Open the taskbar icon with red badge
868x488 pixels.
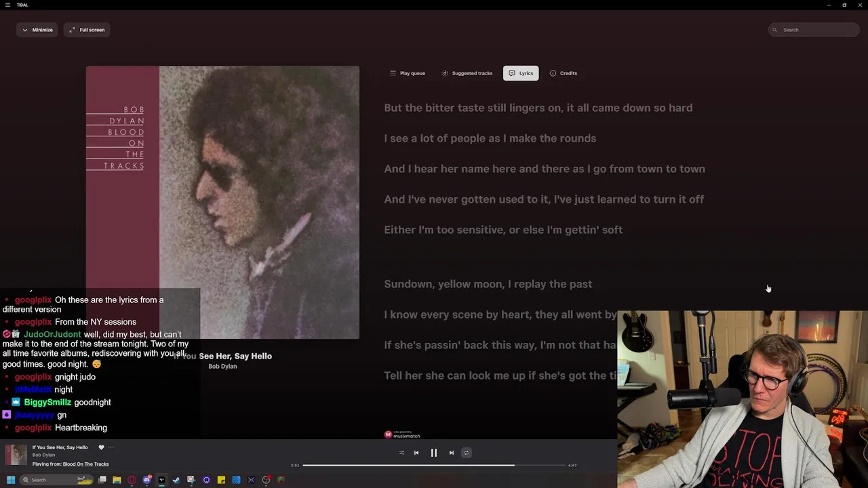pos(266,480)
